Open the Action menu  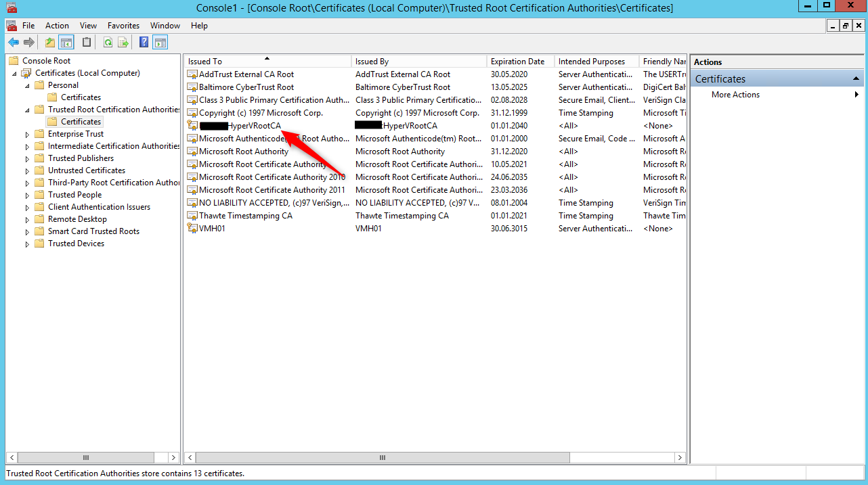click(x=58, y=26)
